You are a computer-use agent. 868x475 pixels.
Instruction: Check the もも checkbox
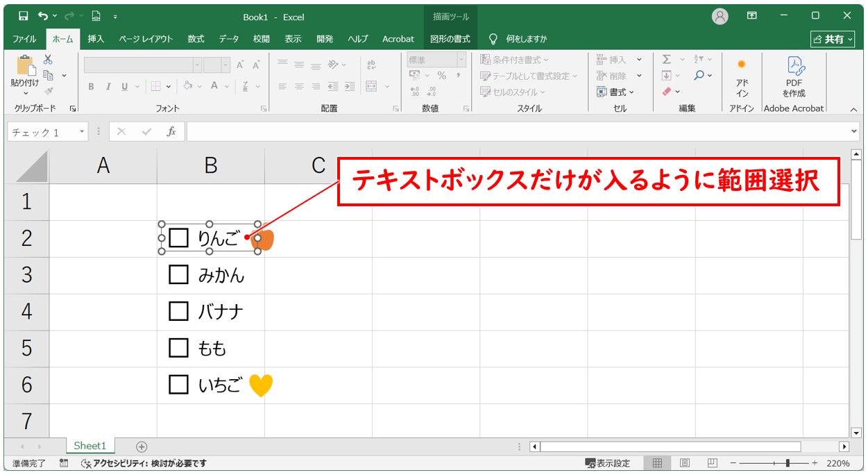tap(179, 348)
